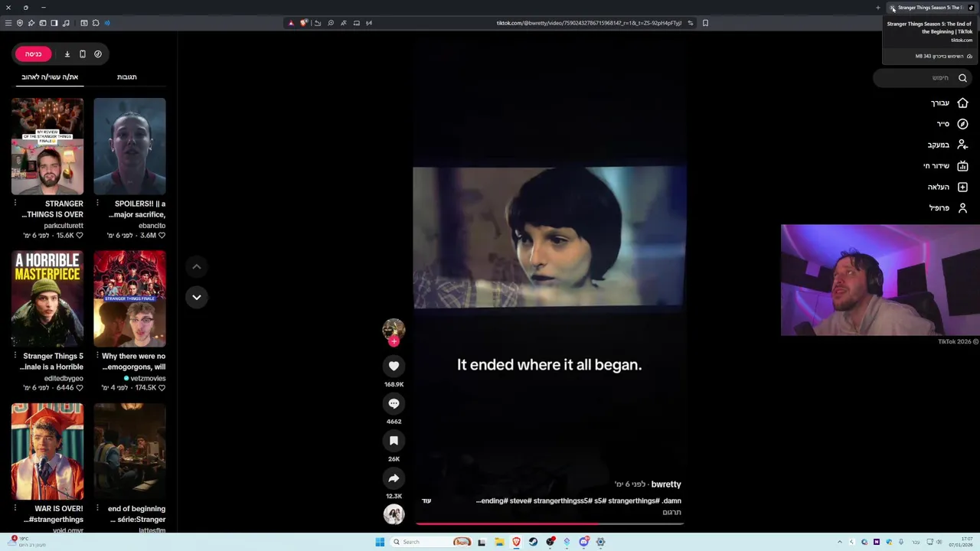
Task: Open Following in the sidebar
Action: (948, 145)
